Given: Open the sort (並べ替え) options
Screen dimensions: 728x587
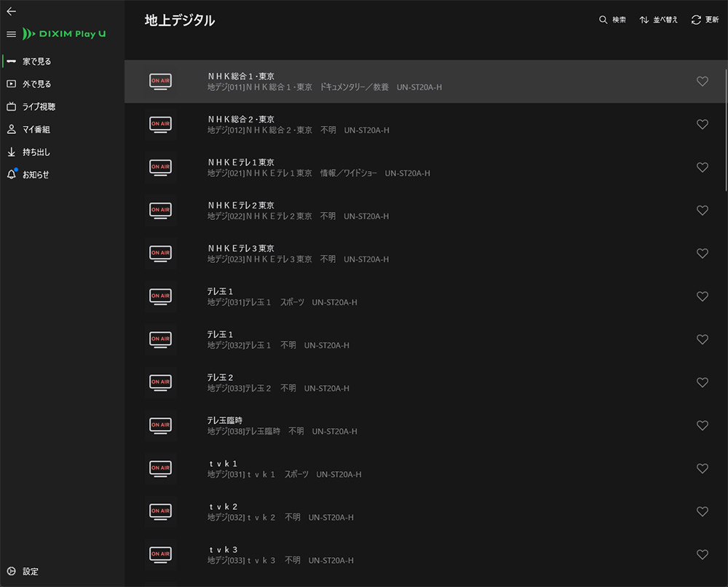Looking at the screenshot, I should point(658,20).
